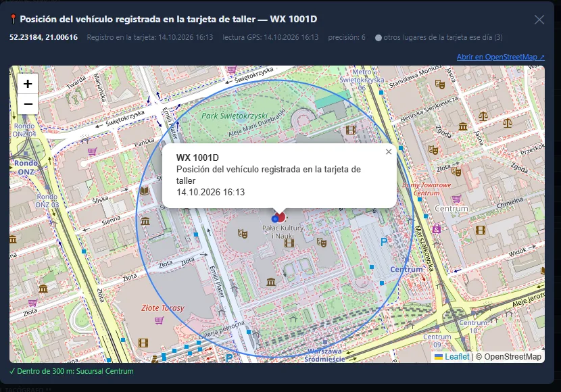The width and height of the screenshot is (561, 392).
Task: Open the Abrir en OpenStreetMap link
Action: point(501,57)
